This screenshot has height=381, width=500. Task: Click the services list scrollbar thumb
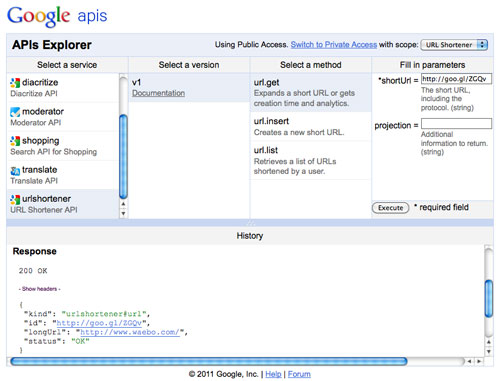coord(123,156)
